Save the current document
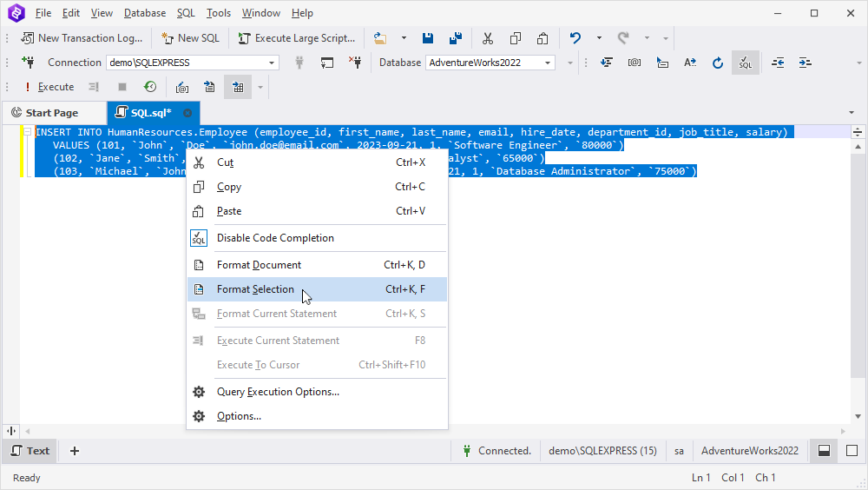Image resolution: width=868 pixels, height=490 pixels. (427, 38)
